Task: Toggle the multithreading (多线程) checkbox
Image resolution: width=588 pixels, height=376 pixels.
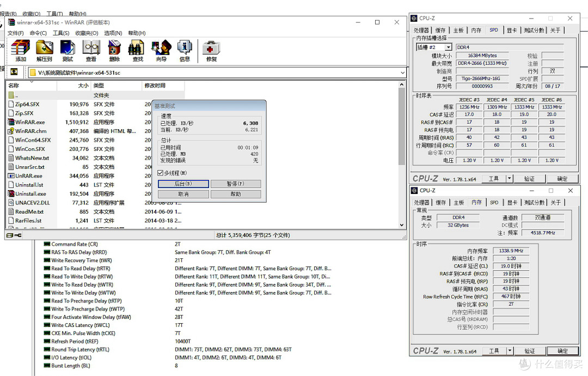Action: point(161,173)
